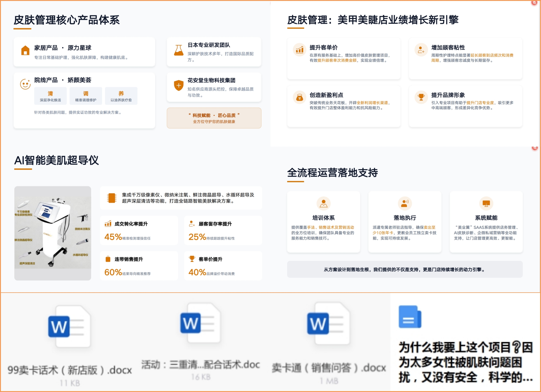Click the monitor icon above 系统赋能

click(486, 203)
